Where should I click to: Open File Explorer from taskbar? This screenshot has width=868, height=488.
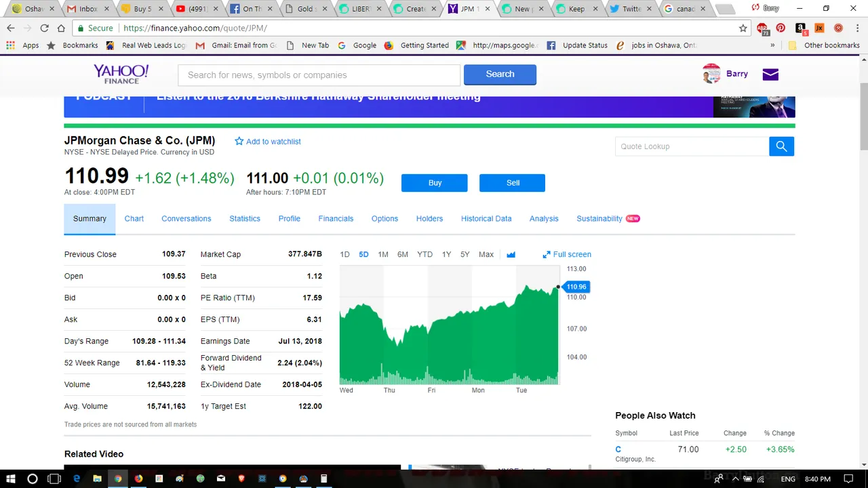(x=97, y=479)
